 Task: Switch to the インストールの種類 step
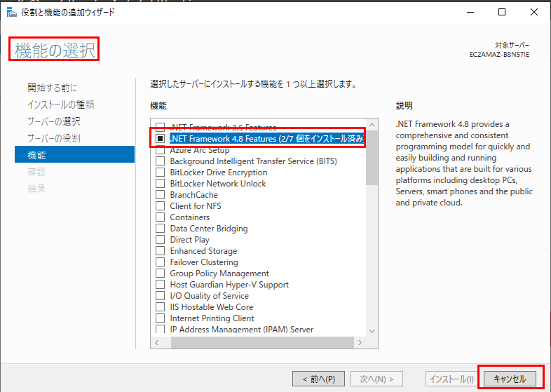click(61, 104)
